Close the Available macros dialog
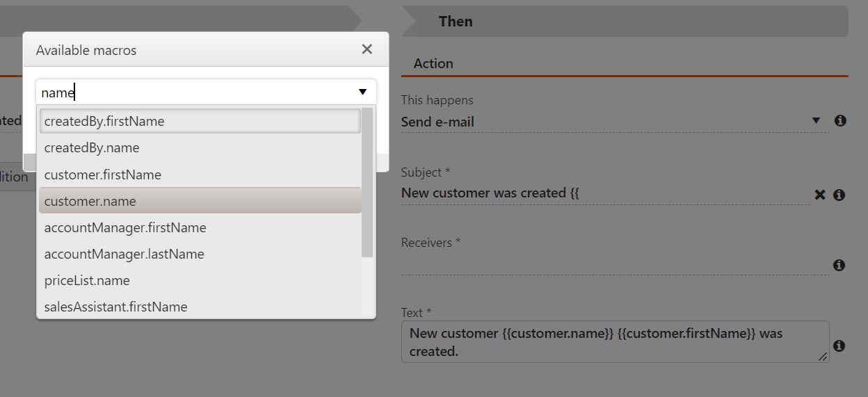Screen dimensions: 868x397 click(367, 49)
